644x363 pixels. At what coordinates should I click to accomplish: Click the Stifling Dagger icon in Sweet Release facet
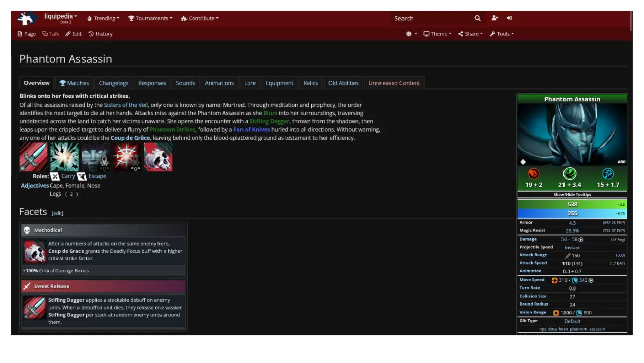tap(35, 307)
